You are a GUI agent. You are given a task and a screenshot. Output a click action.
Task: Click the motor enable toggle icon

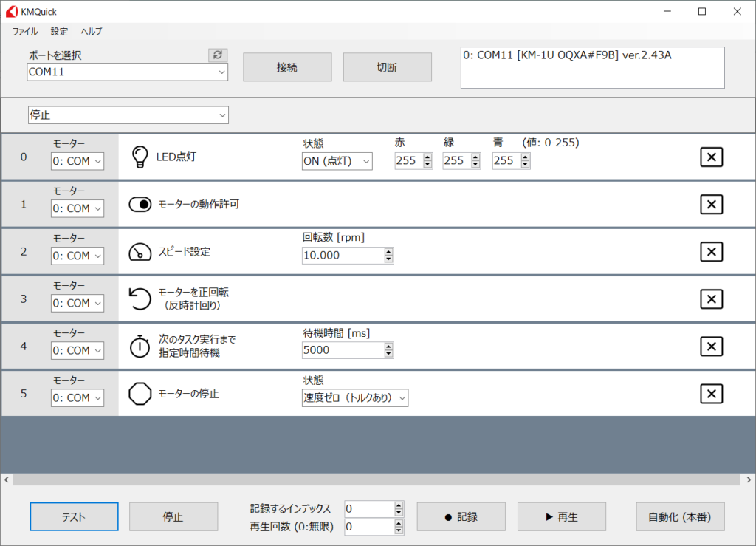click(x=140, y=205)
